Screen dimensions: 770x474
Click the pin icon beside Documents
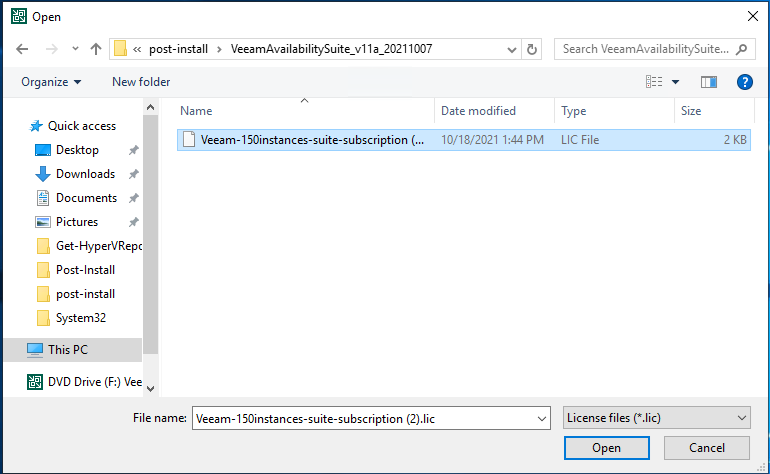pos(134,198)
